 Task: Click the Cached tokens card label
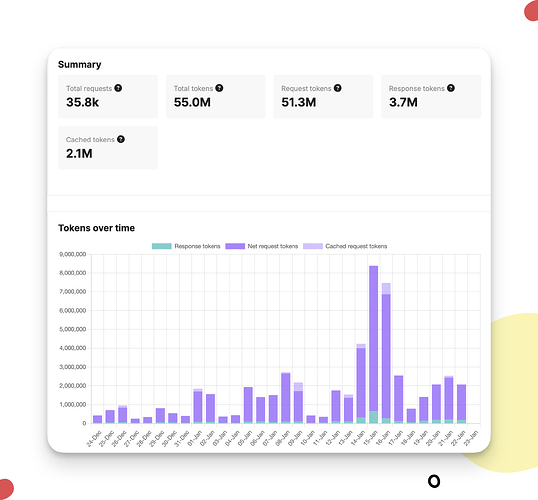pos(90,140)
